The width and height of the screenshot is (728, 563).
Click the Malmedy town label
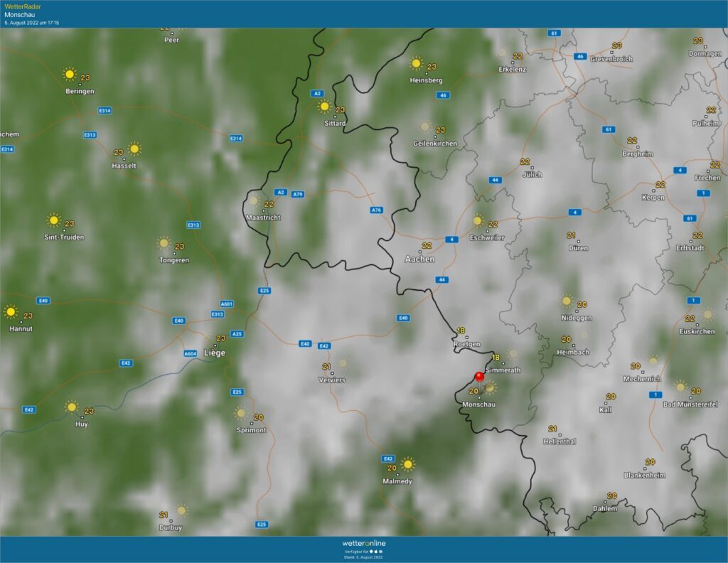click(397, 481)
